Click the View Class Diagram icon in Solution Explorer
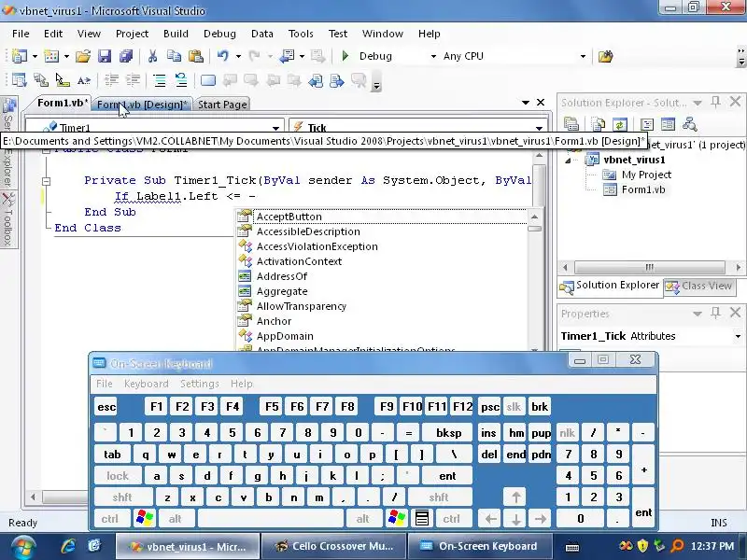 tap(689, 125)
